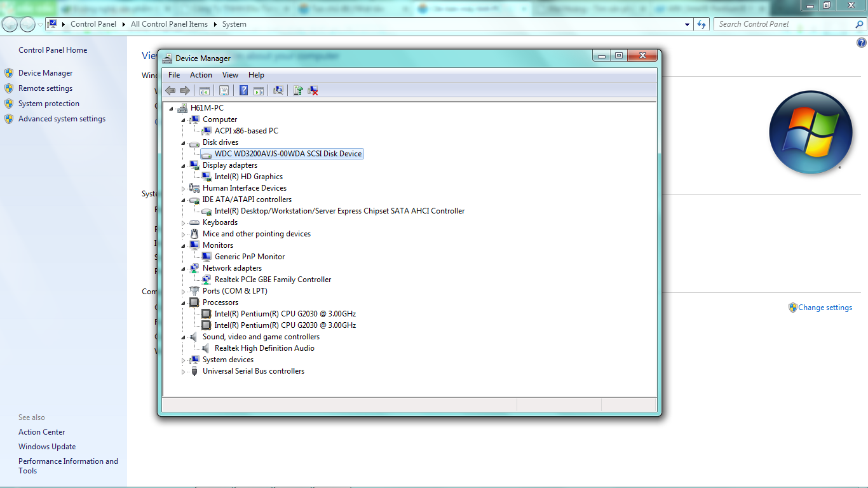
Task: Toggle the Show/Hide Console Tree toolbar icon
Action: pos(205,90)
